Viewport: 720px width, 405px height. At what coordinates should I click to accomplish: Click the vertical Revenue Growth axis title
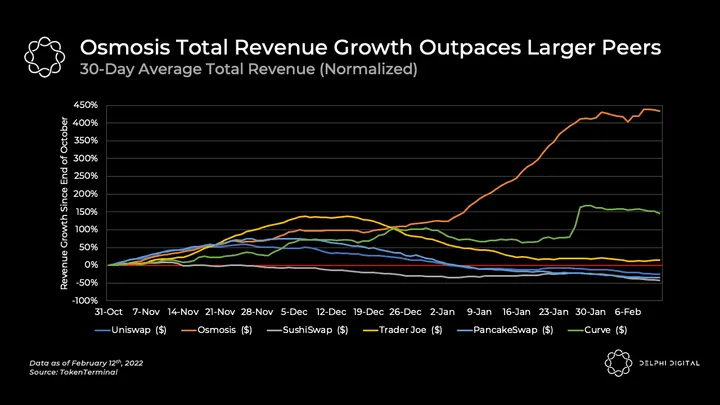[x=64, y=203]
